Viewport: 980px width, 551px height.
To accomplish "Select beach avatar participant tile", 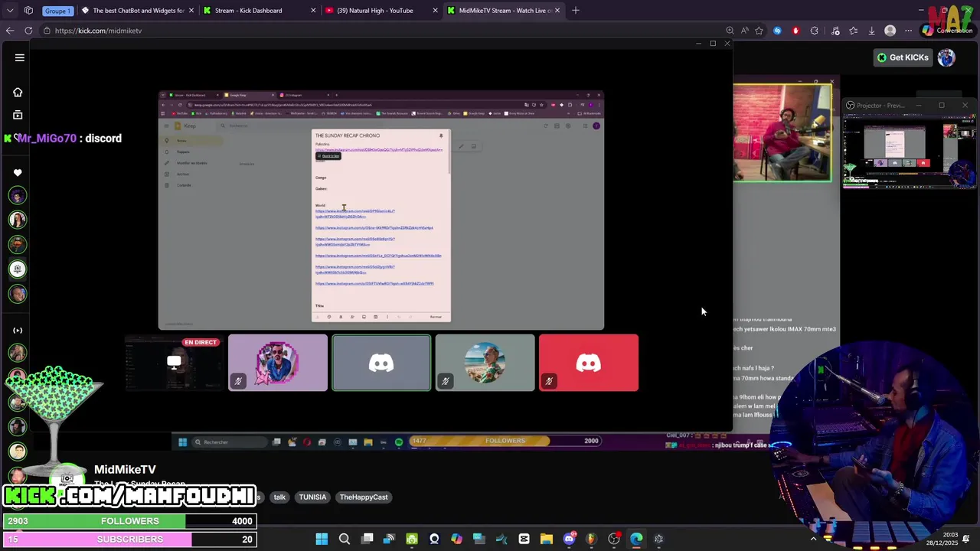I will pos(485,363).
